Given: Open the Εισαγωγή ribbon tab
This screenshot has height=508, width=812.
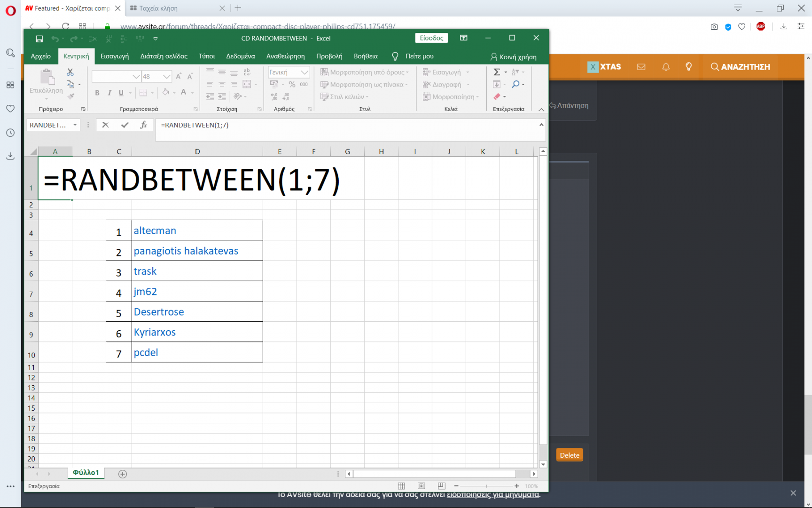Looking at the screenshot, I should (115, 56).
